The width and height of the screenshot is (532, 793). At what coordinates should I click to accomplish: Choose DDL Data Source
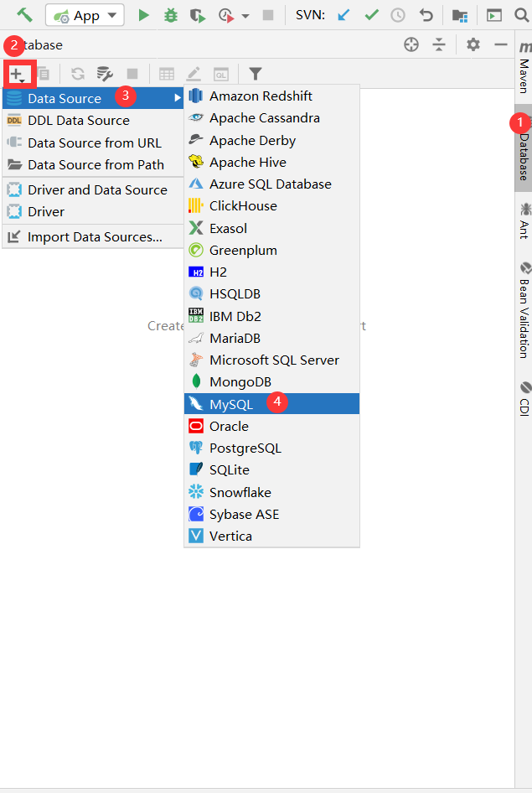(93, 121)
